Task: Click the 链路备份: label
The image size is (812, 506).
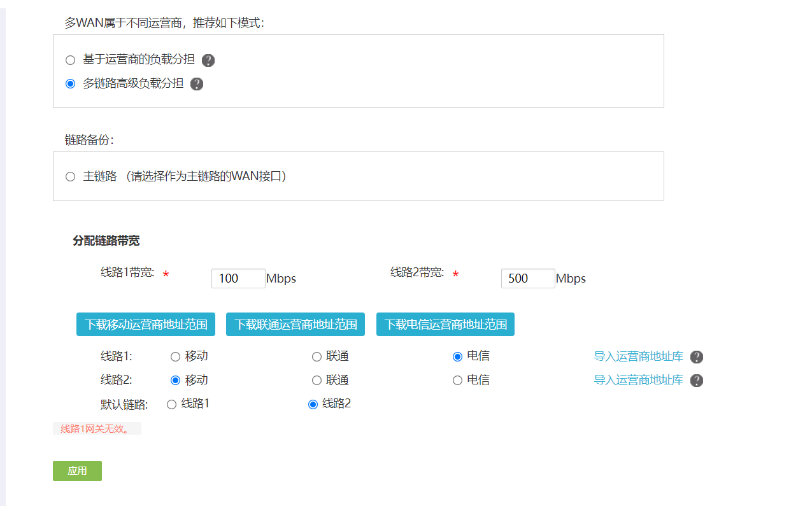Action: [89, 140]
